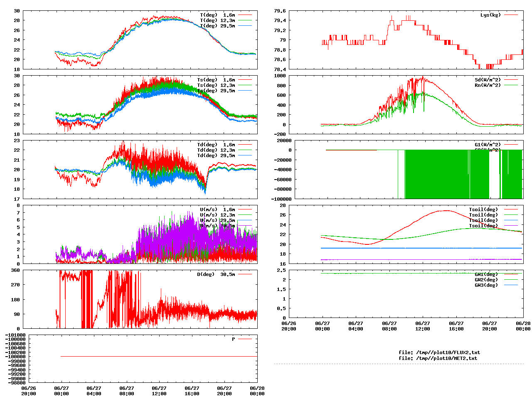Click the '360' tick on the wind direction plot
The width and height of the screenshot is (532, 399).
pos(15,270)
